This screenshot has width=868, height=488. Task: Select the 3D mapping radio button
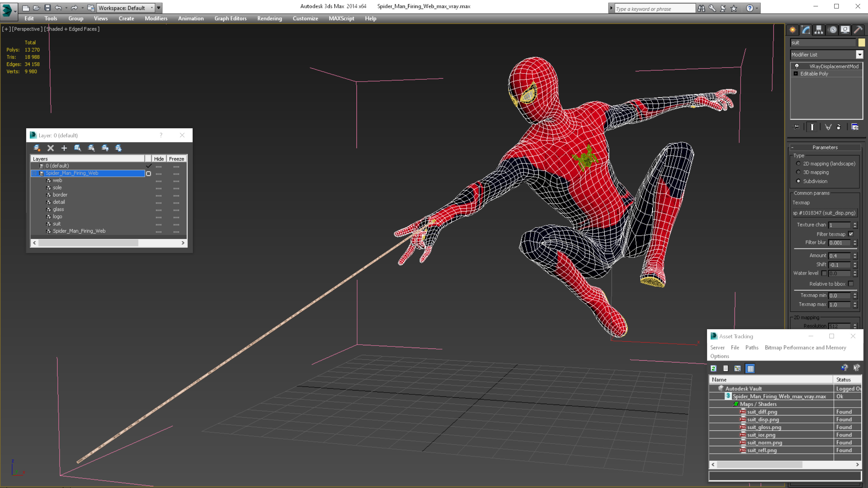pyautogui.click(x=798, y=172)
